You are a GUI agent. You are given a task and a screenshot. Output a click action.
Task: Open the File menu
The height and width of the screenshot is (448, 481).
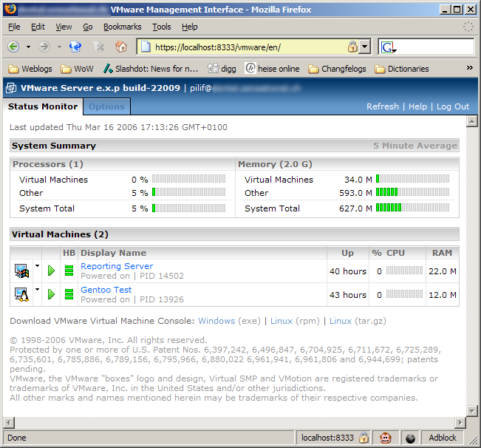click(x=14, y=27)
